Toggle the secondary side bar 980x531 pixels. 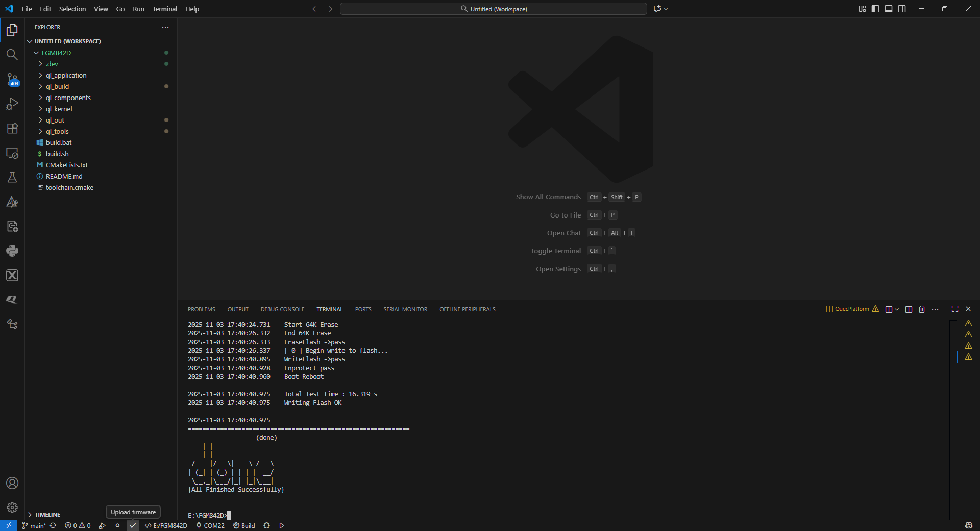[x=902, y=9]
